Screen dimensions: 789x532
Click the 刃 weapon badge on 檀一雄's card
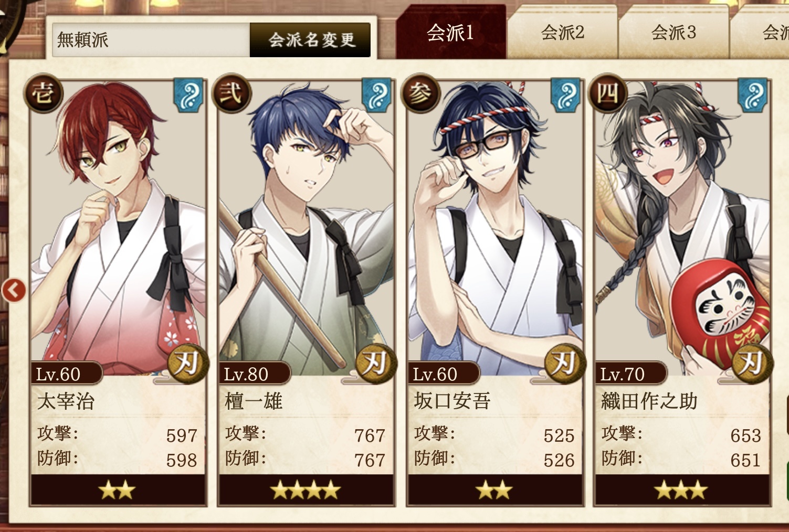[376, 364]
